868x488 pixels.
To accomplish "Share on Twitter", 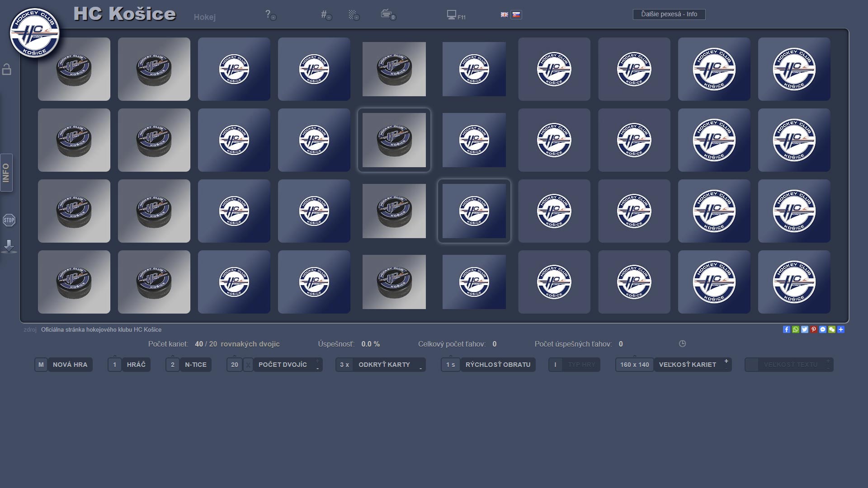I will (805, 329).
